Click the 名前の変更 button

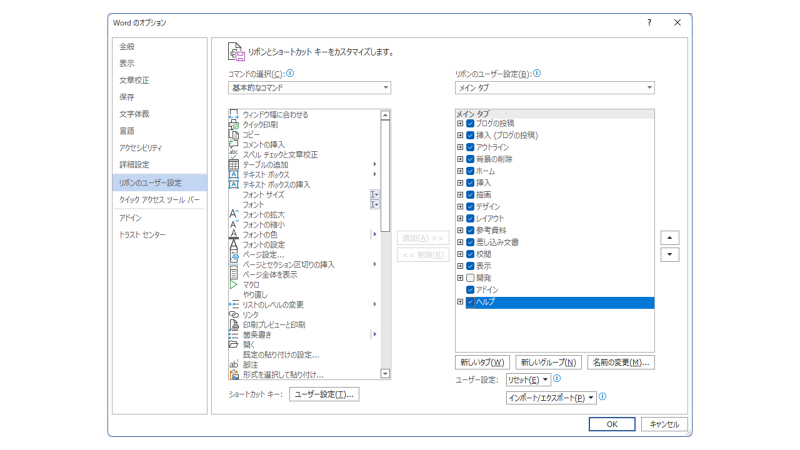tap(621, 362)
